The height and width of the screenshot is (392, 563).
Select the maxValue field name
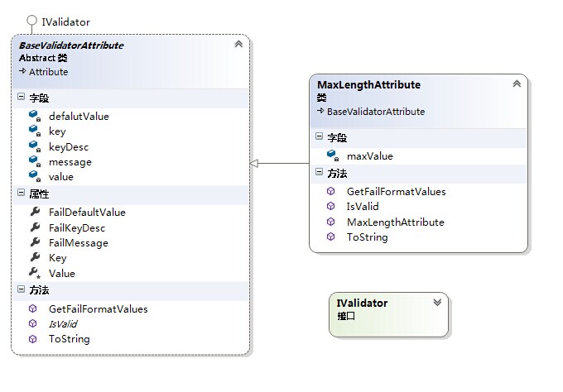(x=370, y=156)
